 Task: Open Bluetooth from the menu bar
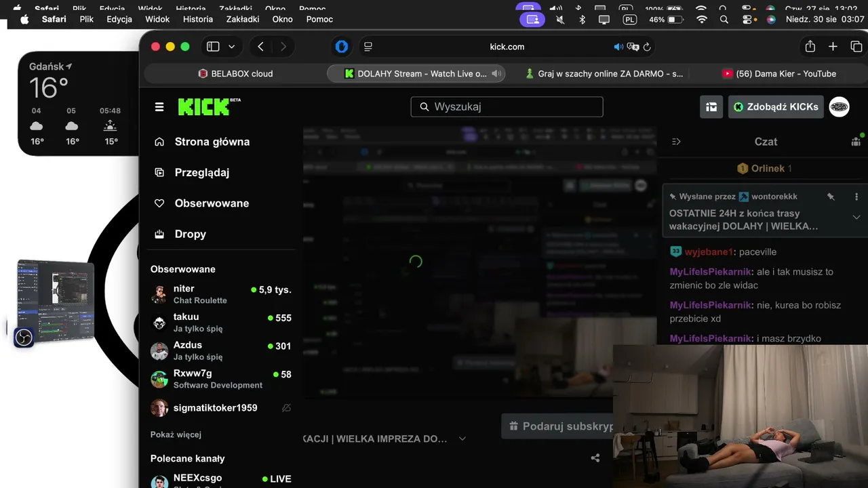point(582,20)
